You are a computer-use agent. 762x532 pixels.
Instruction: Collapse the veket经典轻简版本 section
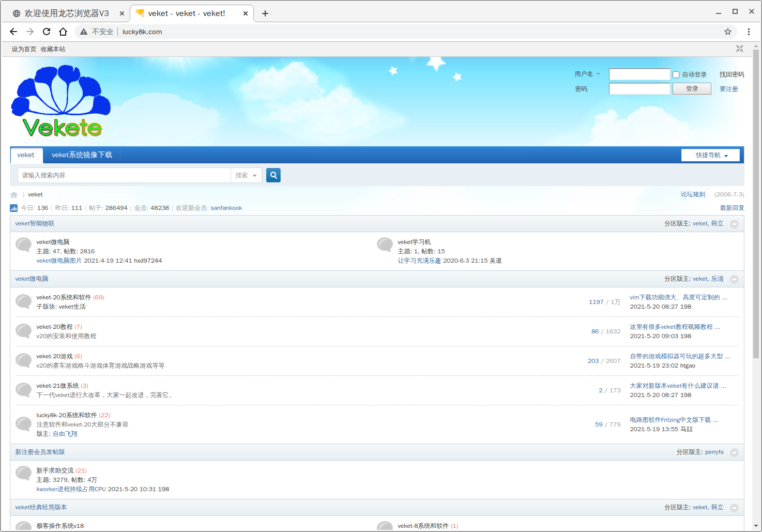734,508
